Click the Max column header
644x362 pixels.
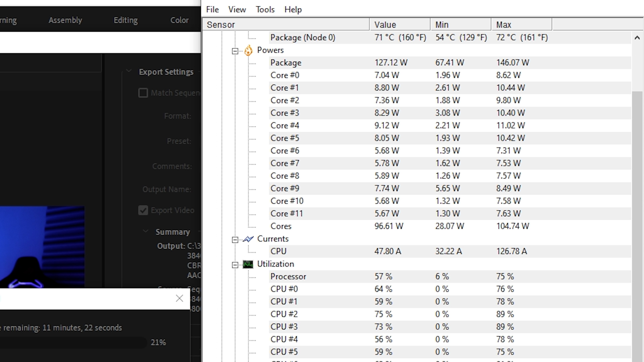[x=522, y=24]
